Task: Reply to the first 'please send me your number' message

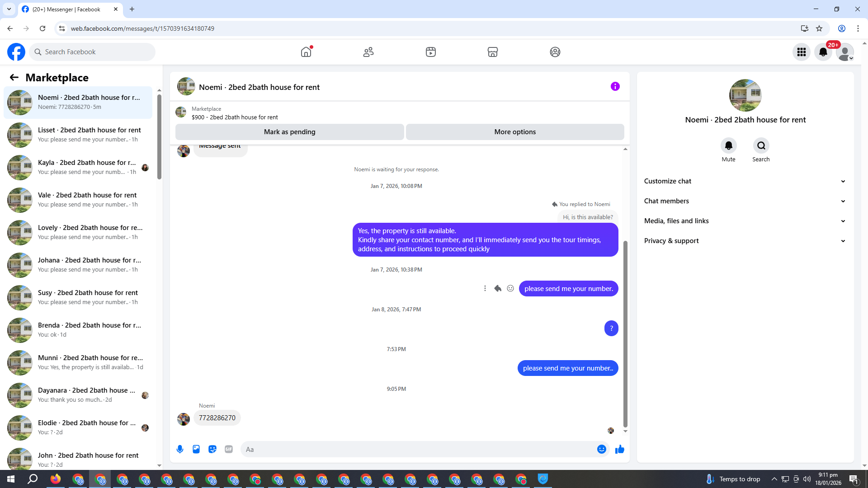Action: [498, 288]
